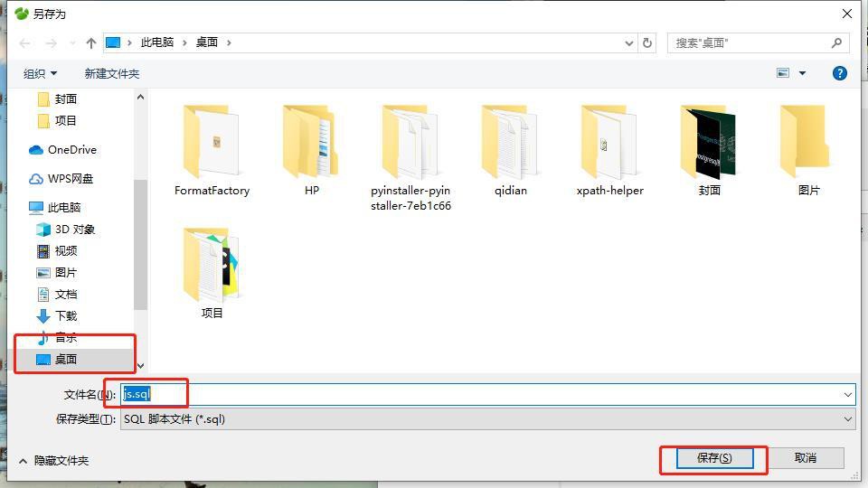The image size is (868, 488).
Task: Go forward with the right arrow
Action: tap(51, 43)
